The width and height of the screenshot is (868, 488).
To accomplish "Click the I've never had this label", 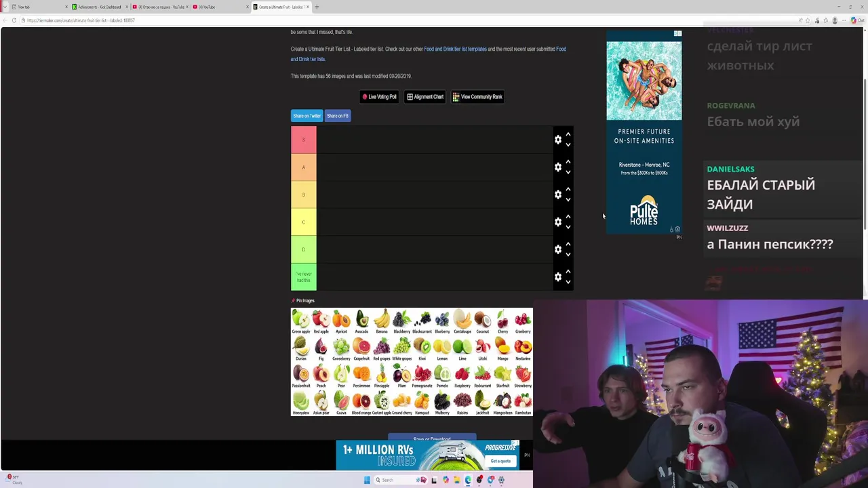I will point(303,277).
